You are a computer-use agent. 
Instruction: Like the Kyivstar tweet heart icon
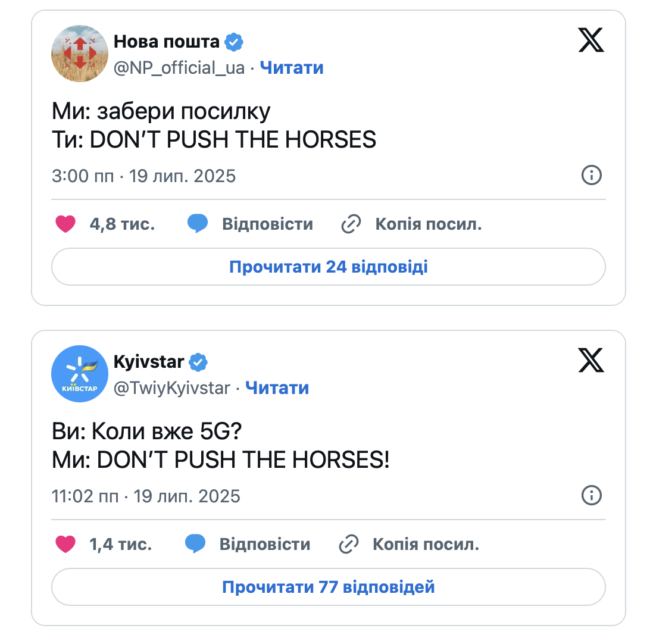(65, 544)
